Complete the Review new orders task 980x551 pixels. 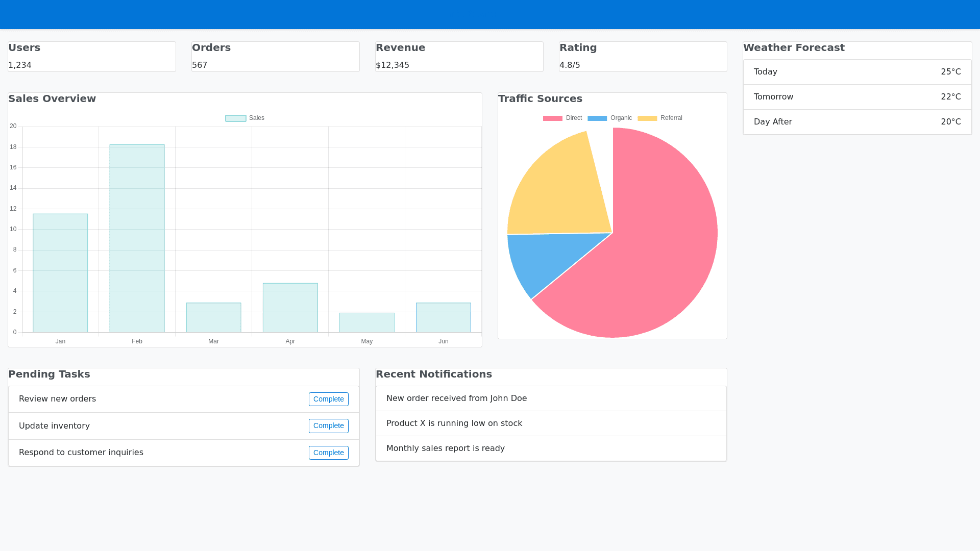click(x=328, y=399)
